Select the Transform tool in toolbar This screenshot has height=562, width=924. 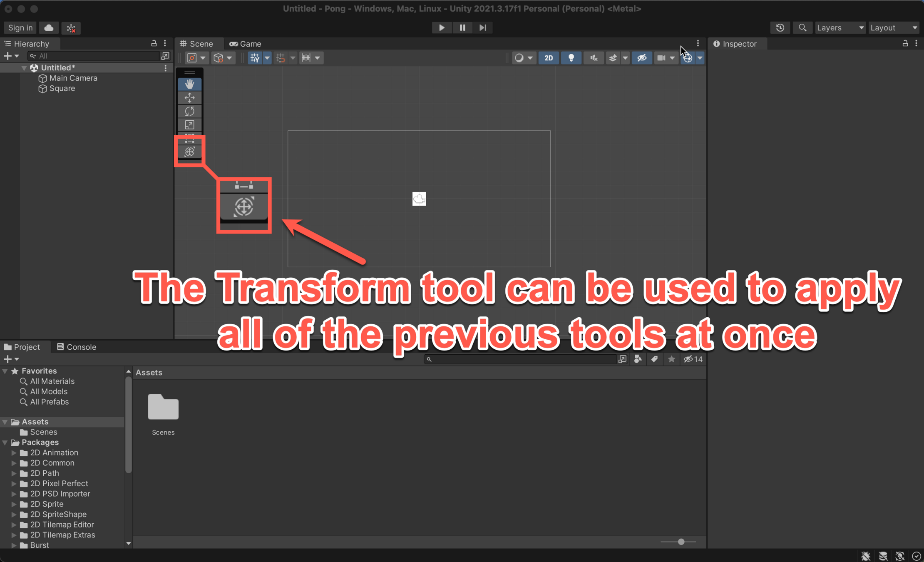(189, 152)
